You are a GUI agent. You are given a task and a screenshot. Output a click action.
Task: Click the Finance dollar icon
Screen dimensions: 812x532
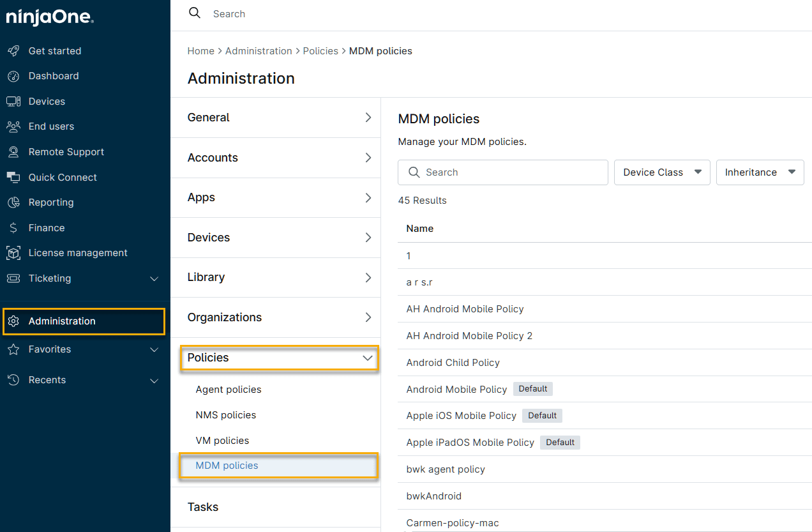[x=13, y=228]
